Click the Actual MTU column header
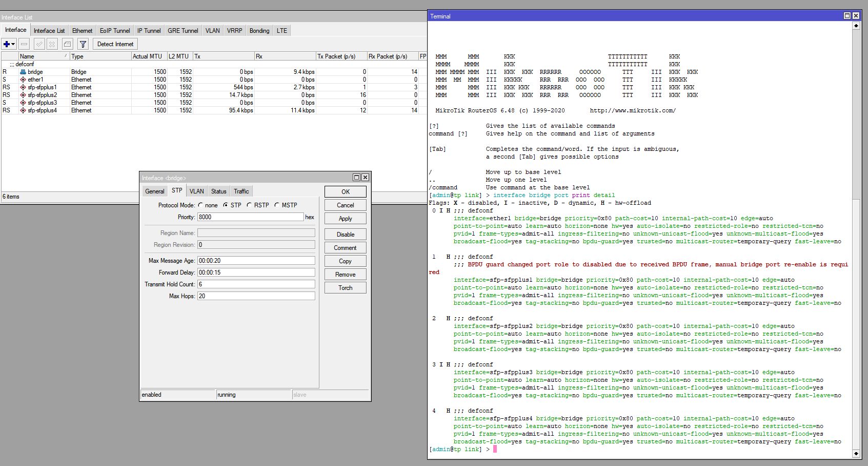Viewport: 868px width, 466px height. tap(149, 56)
